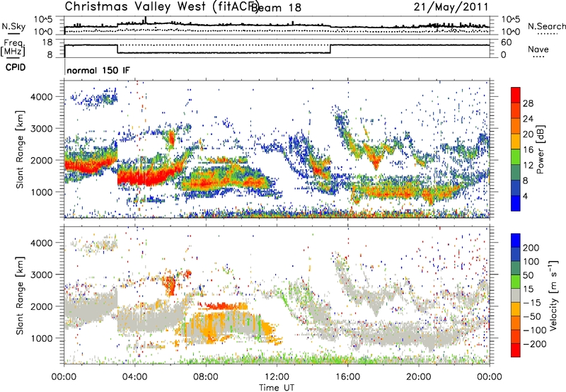The image size is (566, 392).
Task: Click the 'N.Search' legend label
Action: 546,26
